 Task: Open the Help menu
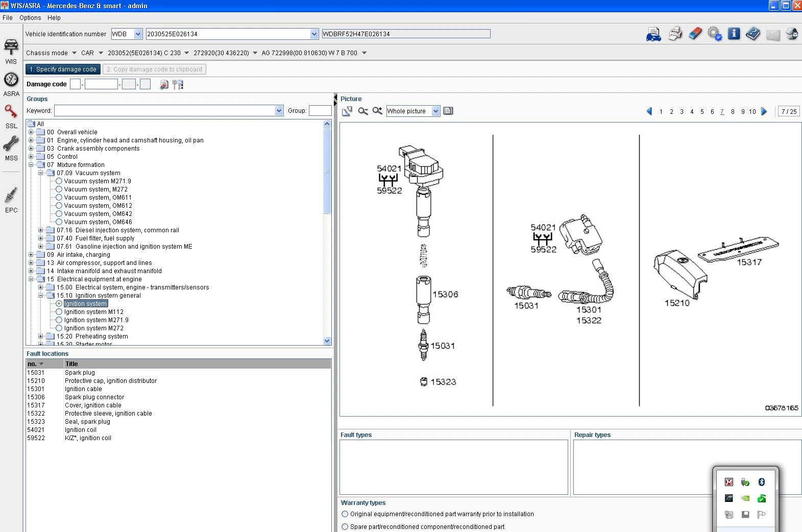coord(54,17)
